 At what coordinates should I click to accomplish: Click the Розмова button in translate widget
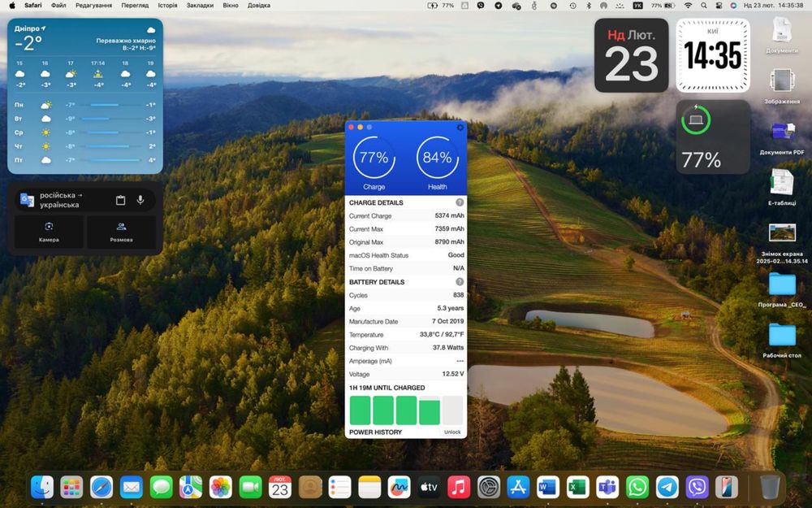coord(121,232)
